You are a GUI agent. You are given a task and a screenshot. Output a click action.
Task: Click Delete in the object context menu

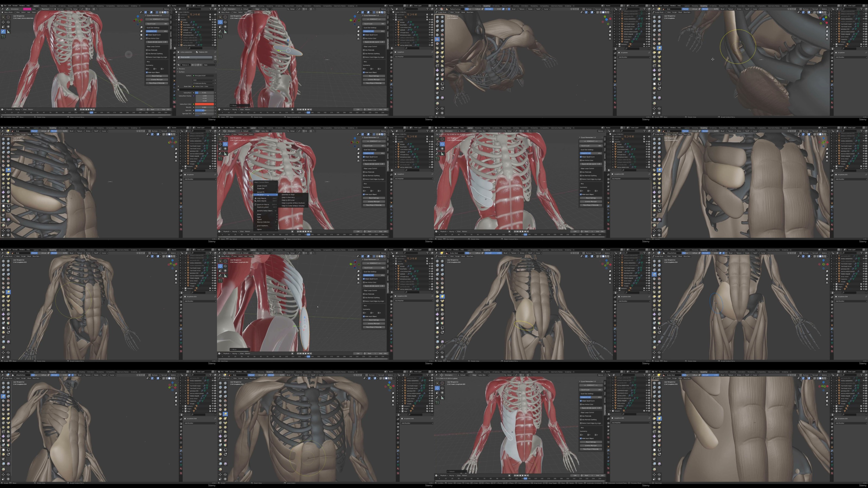pyautogui.click(x=260, y=229)
